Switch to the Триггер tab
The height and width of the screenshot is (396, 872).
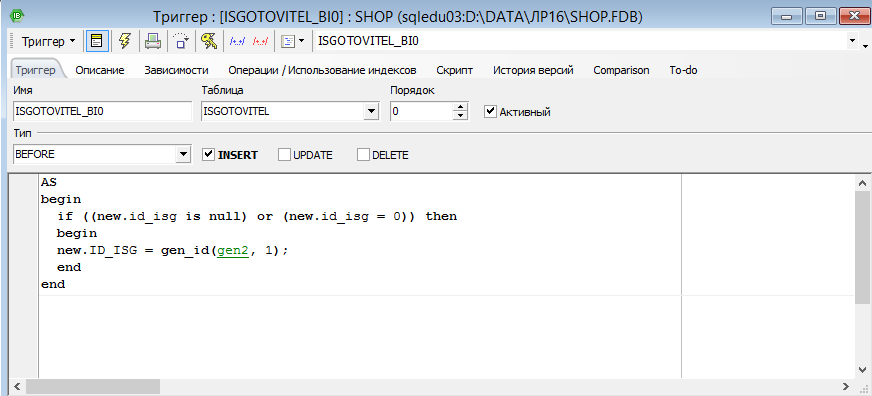[x=36, y=70]
